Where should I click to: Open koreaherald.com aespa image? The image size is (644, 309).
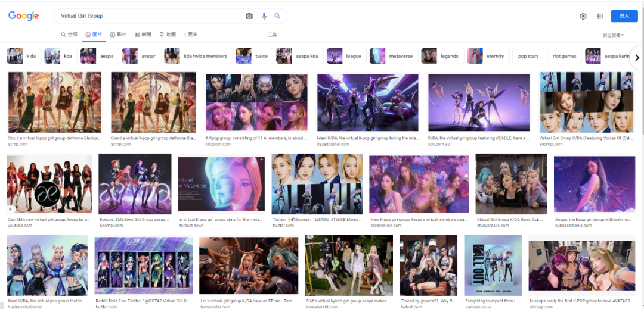349,265
